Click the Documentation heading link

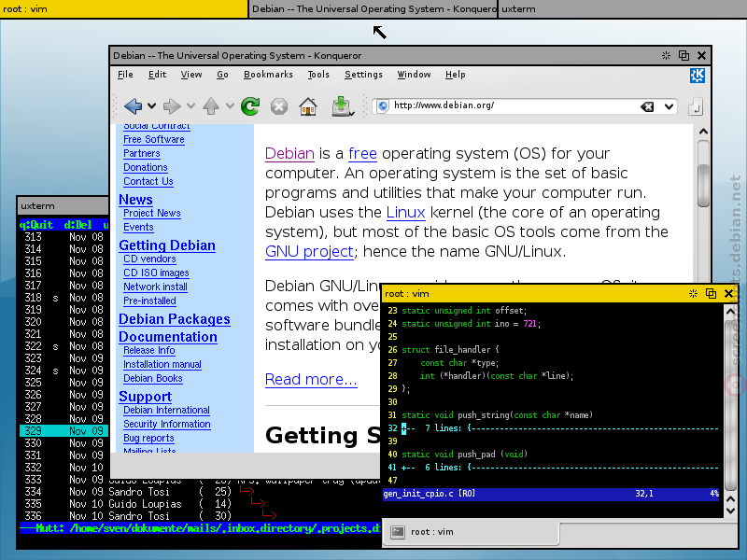tap(168, 337)
